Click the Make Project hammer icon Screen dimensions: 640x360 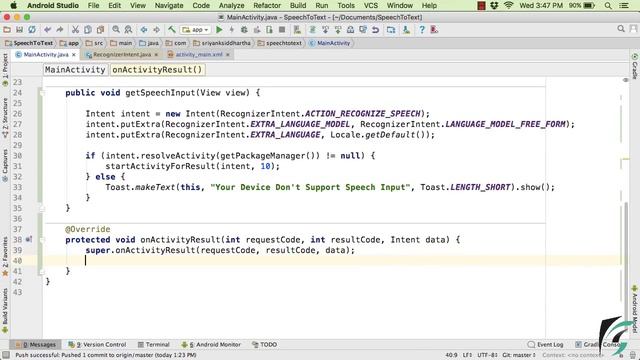click(x=171, y=30)
